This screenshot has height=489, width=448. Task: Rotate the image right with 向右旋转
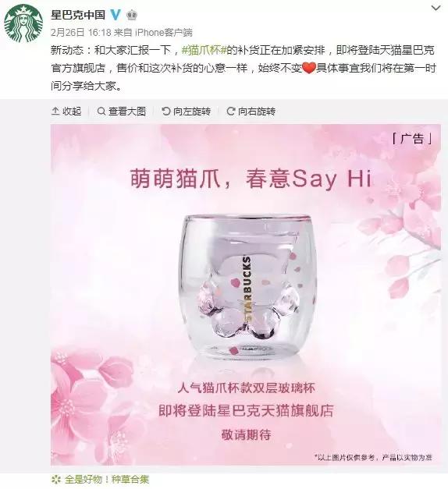(x=251, y=111)
